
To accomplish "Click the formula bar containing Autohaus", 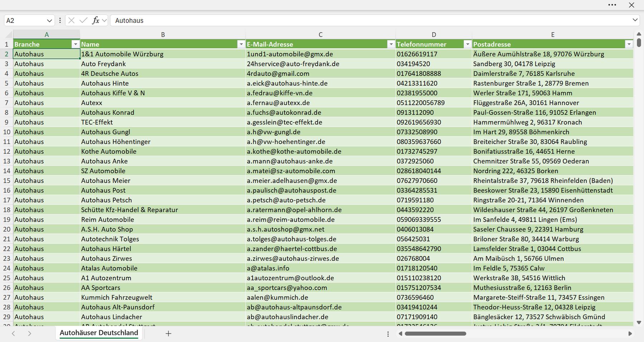I will (370, 20).
